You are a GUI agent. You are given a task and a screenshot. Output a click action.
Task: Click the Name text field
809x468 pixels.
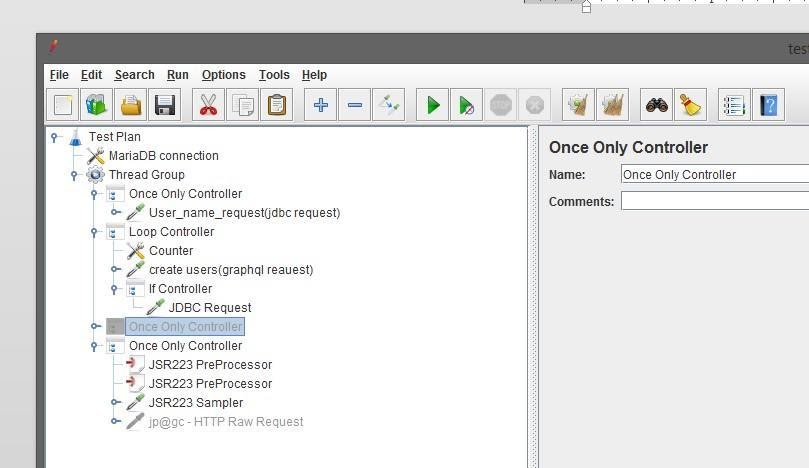point(714,175)
